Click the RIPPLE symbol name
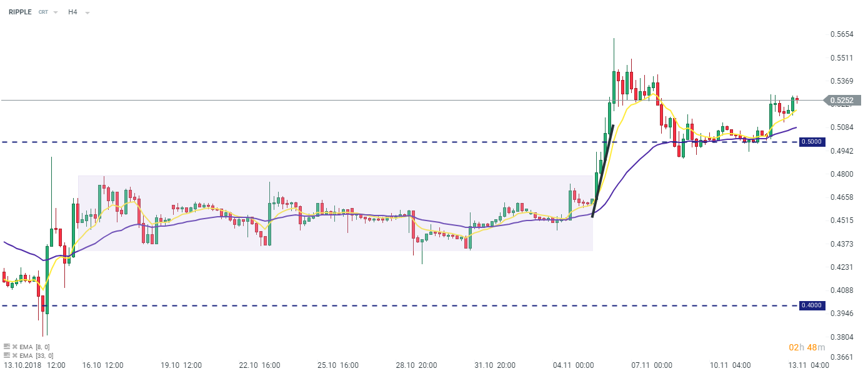 [20, 12]
